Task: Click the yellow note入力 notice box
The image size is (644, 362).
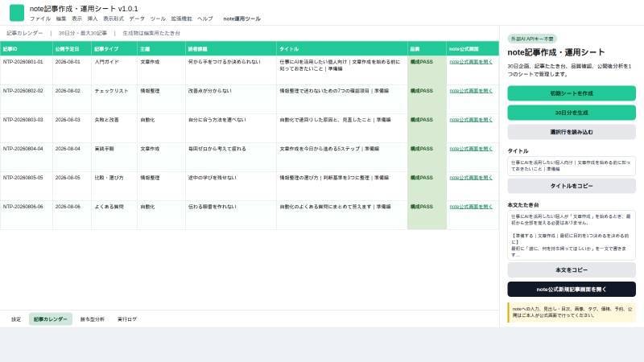Action: pyautogui.click(x=572, y=312)
